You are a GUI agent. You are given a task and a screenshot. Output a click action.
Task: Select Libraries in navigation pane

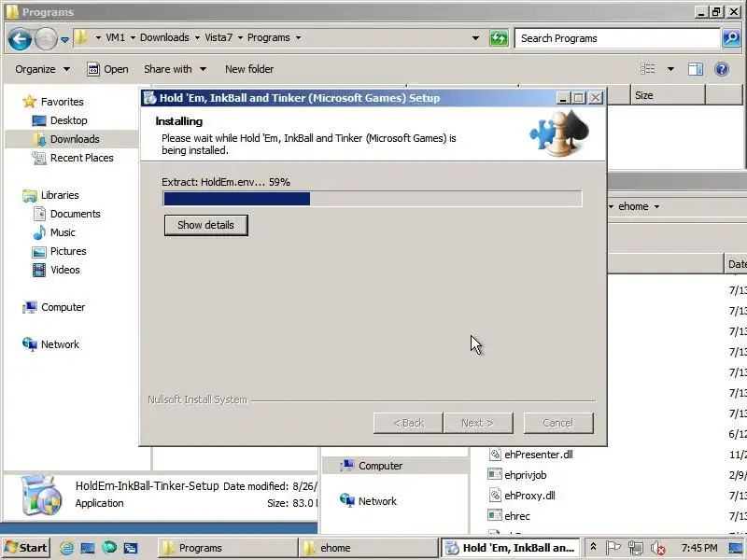pos(50,195)
